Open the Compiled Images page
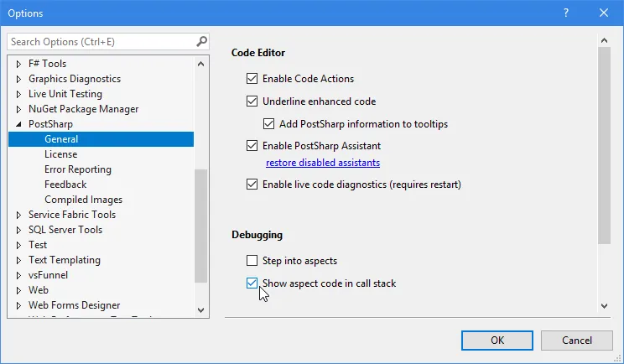Image resolution: width=624 pixels, height=364 pixels. 83,200
